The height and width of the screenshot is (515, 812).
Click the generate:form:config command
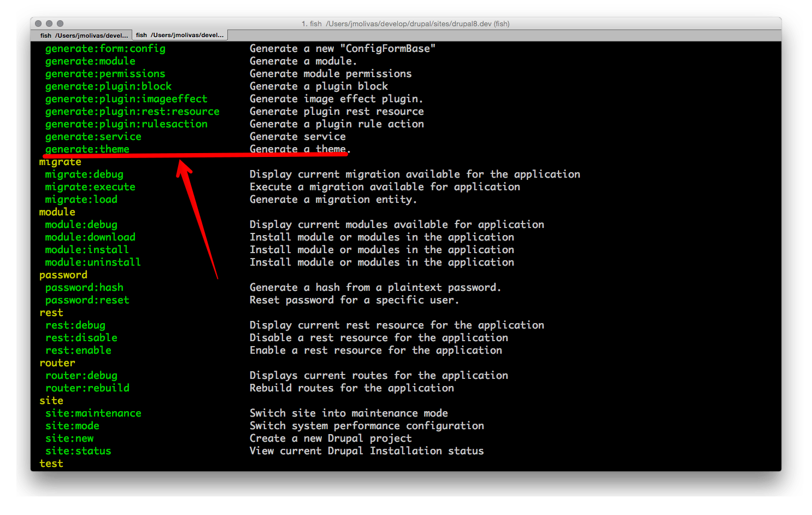pyautogui.click(x=105, y=49)
